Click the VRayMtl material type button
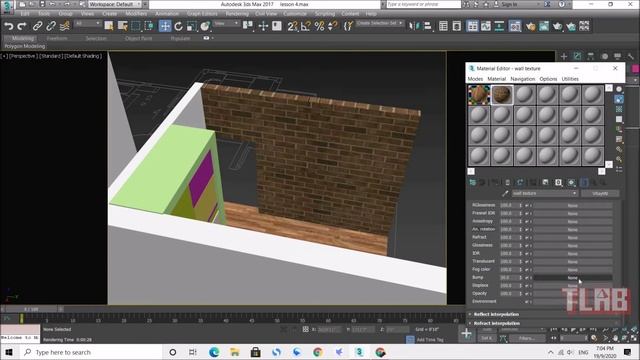The width and height of the screenshot is (640, 360). pyautogui.click(x=600, y=193)
